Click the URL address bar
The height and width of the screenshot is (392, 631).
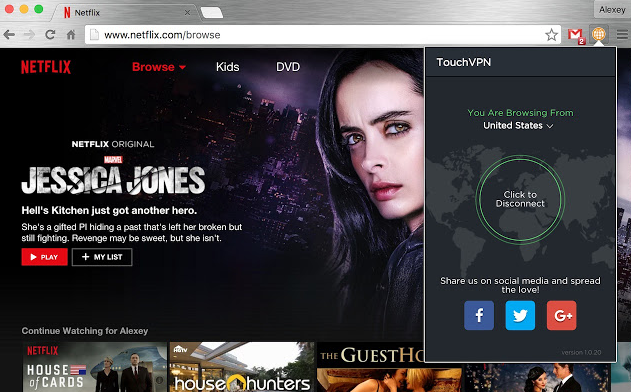(323, 35)
